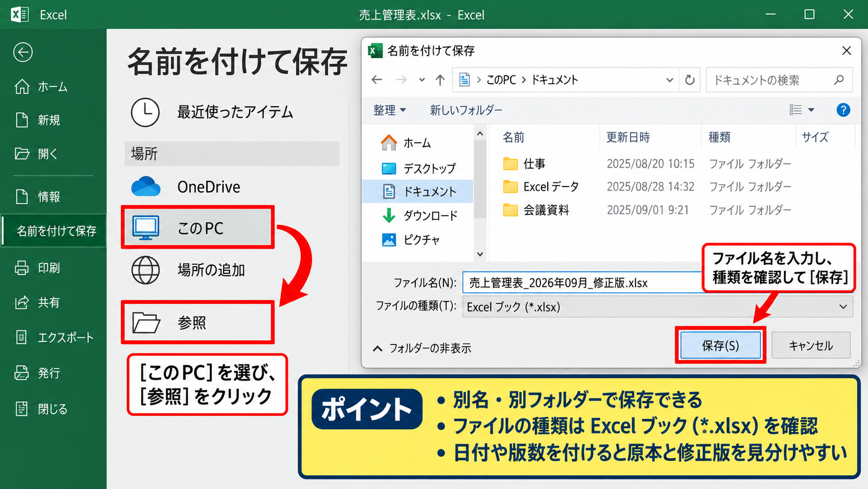Select 新規 in the Excel sidebar
868x489 pixels.
(37, 120)
